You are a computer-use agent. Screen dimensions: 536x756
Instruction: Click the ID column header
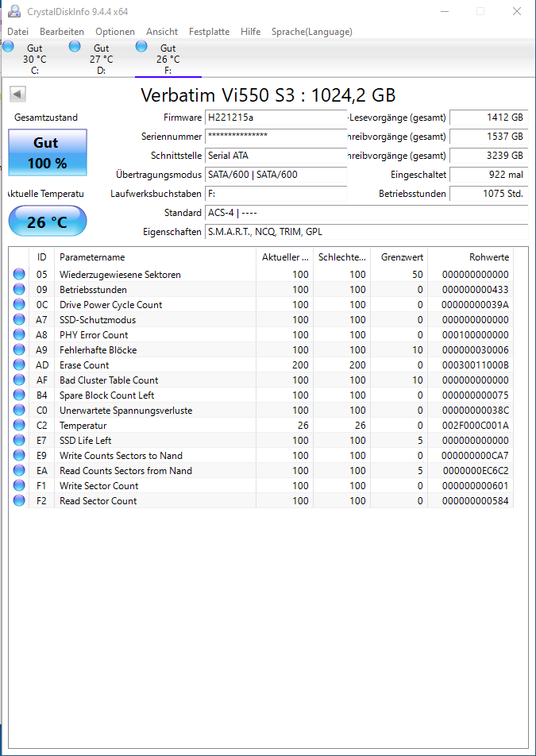42,257
